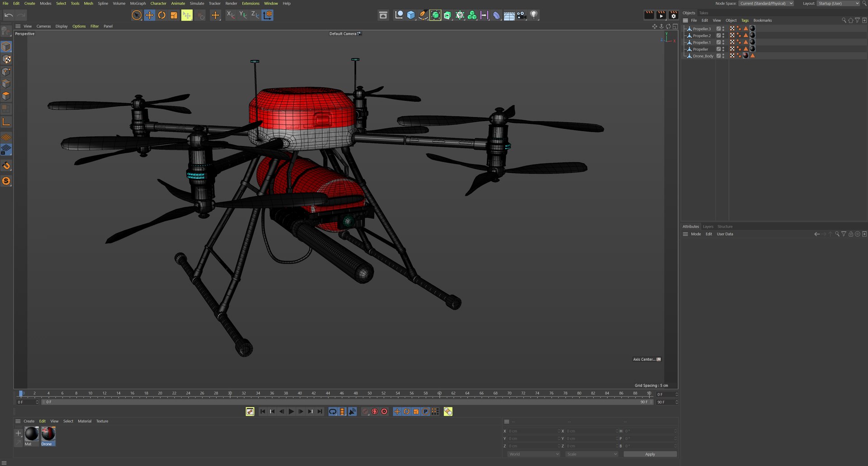Screen dimensions: 868x466
Task: Switch to the Takes tab
Action: click(703, 13)
